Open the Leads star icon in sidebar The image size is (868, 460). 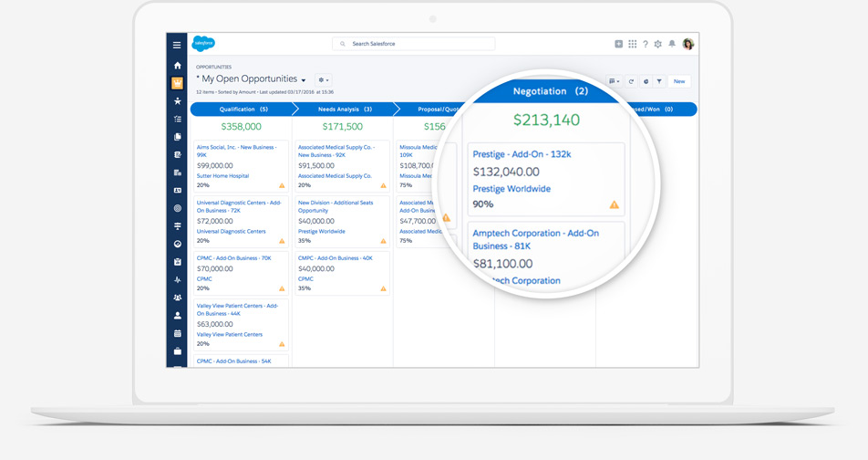[x=177, y=101]
